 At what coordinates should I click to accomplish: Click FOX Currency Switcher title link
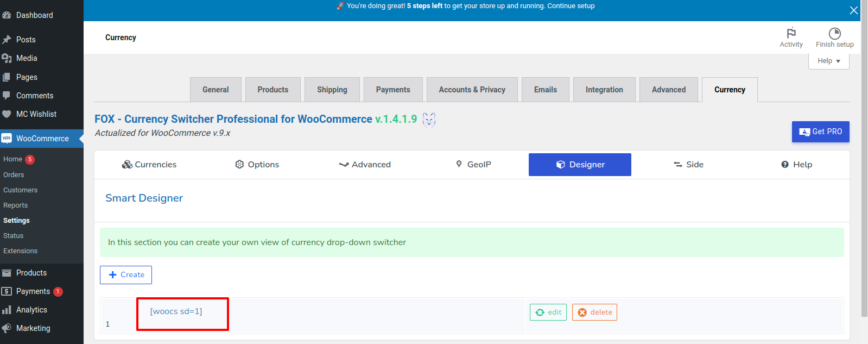(x=233, y=119)
